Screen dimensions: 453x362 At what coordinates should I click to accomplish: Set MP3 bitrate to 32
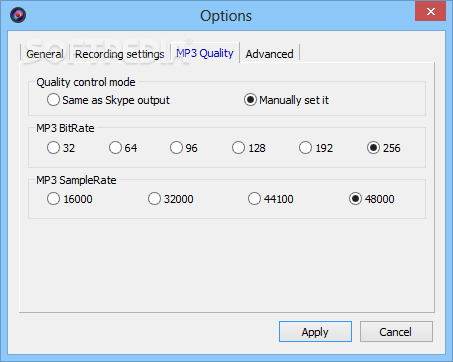click(61, 148)
